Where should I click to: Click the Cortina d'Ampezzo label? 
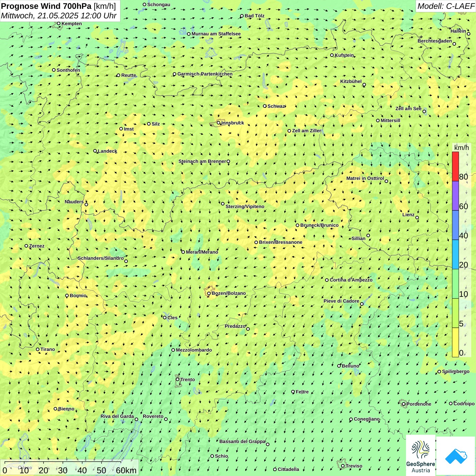351,280
